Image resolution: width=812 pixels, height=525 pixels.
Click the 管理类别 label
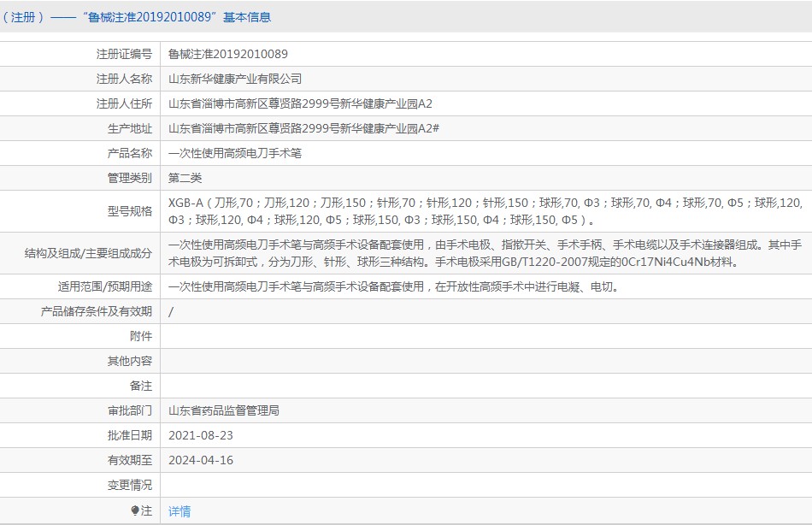pos(130,179)
